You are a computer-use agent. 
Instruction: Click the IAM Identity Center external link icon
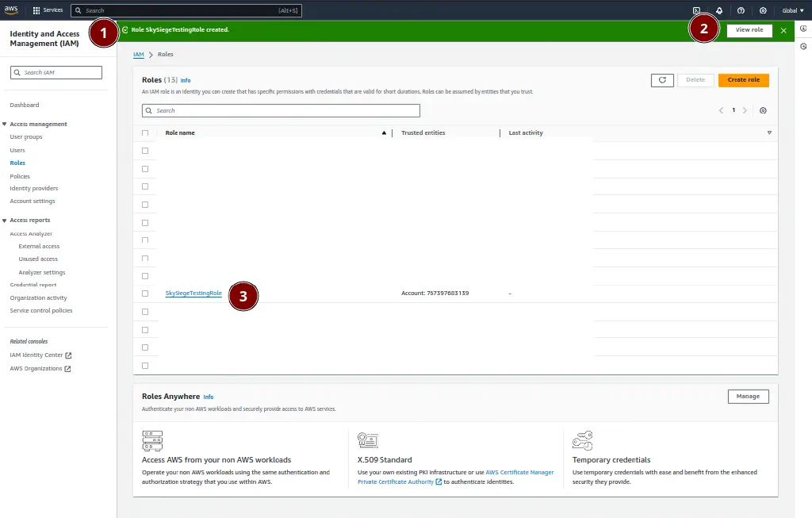coord(68,355)
